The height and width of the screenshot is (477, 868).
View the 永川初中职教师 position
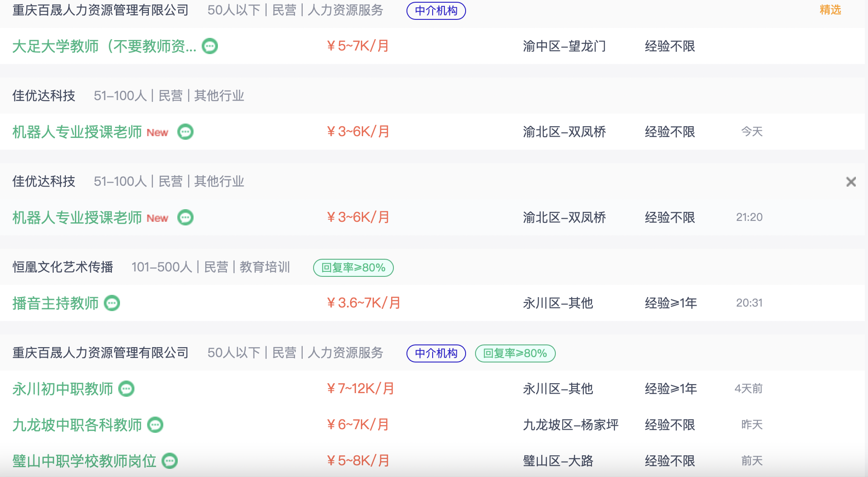click(63, 389)
